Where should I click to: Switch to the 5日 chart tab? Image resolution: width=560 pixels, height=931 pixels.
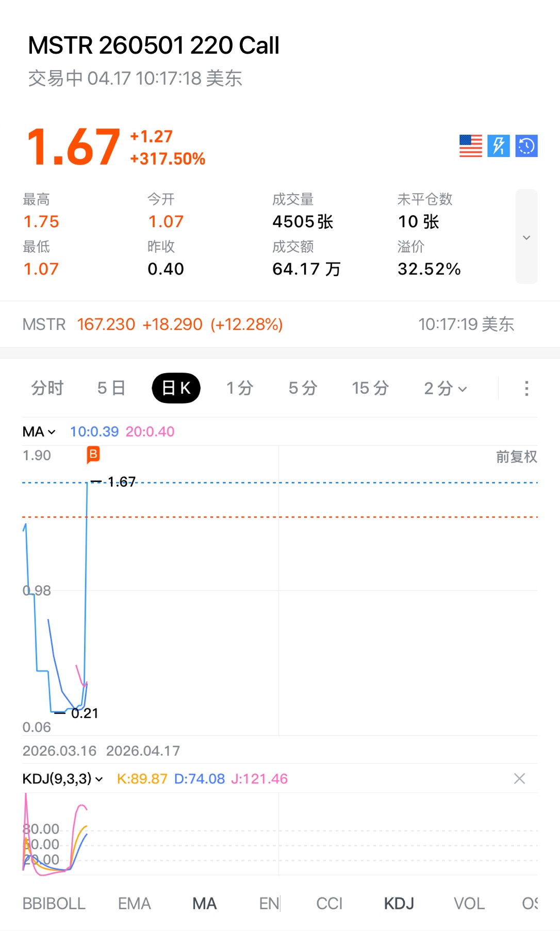(111, 388)
